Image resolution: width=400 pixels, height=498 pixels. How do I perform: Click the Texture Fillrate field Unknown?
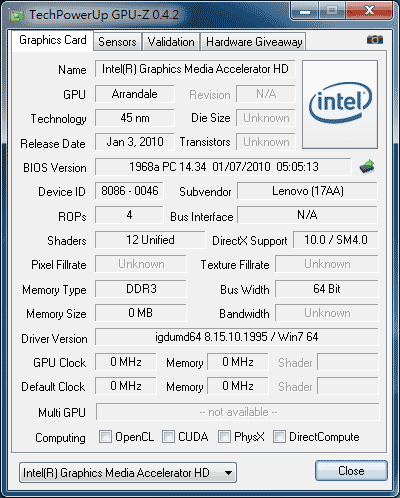327,264
